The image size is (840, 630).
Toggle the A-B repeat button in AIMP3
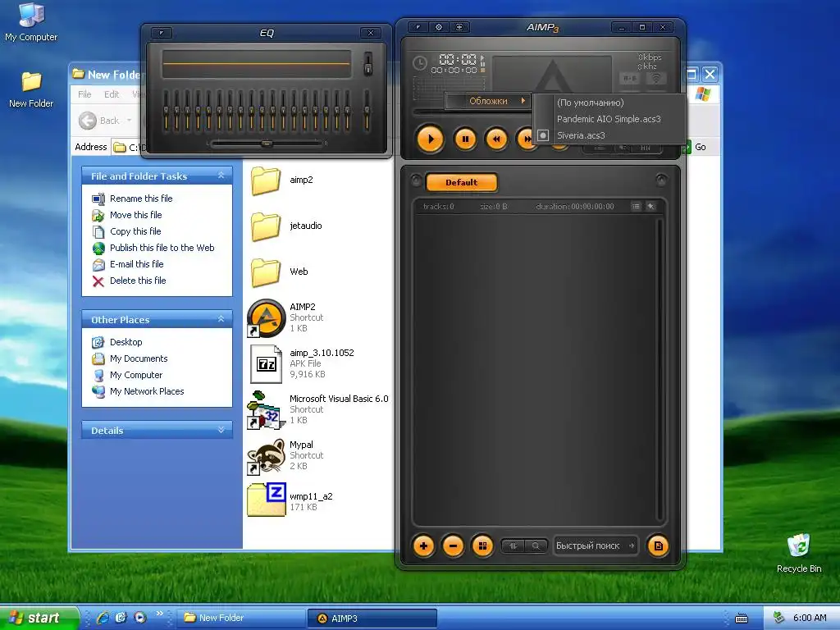tap(629, 78)
